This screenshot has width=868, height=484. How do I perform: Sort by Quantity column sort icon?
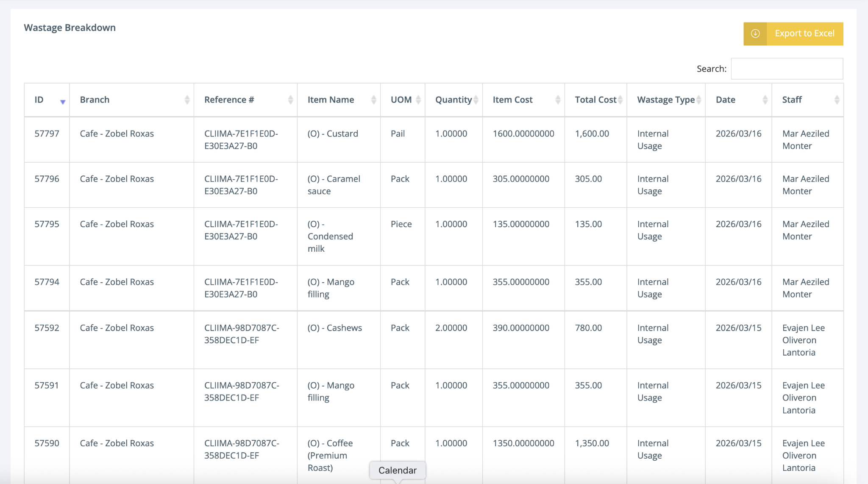click(476, 100)
